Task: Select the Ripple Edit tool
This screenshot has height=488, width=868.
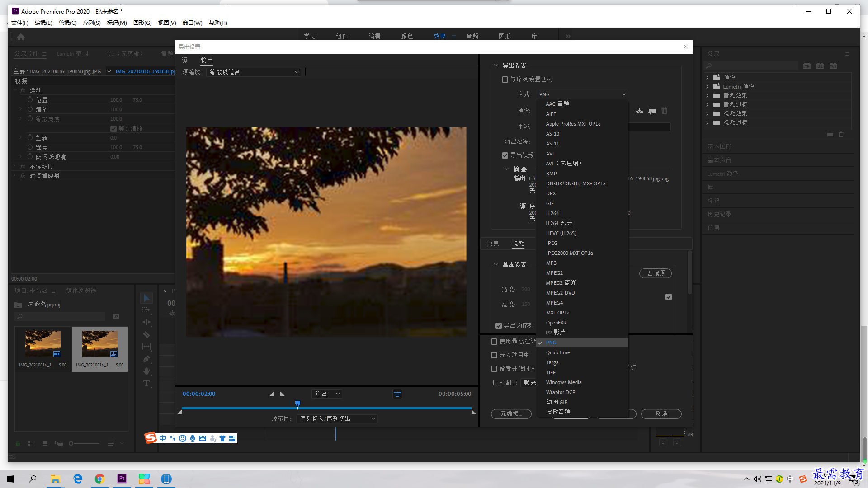Action: pos(146,322)
